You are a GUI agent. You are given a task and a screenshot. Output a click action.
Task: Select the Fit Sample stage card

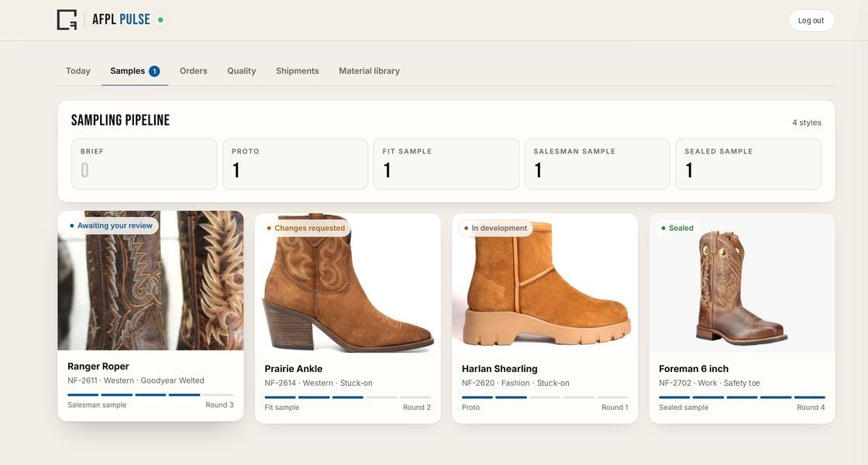446,164
